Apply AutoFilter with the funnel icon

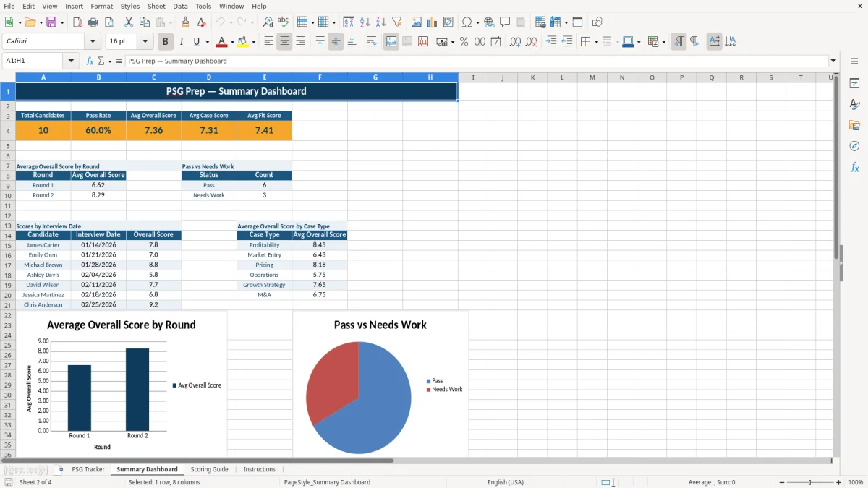pyautogui.click(x=397, y=22)
